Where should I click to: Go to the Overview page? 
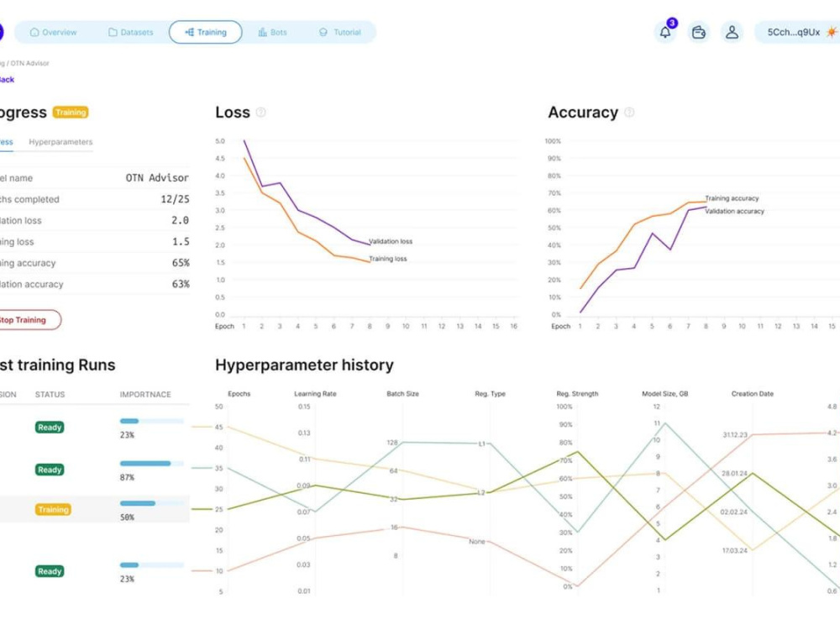[x=53, y=32]
